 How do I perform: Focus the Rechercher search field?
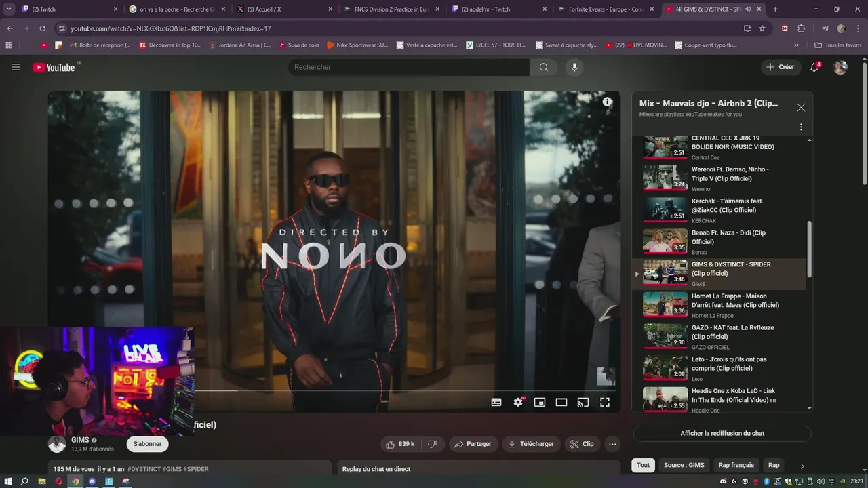coord(409,67)
